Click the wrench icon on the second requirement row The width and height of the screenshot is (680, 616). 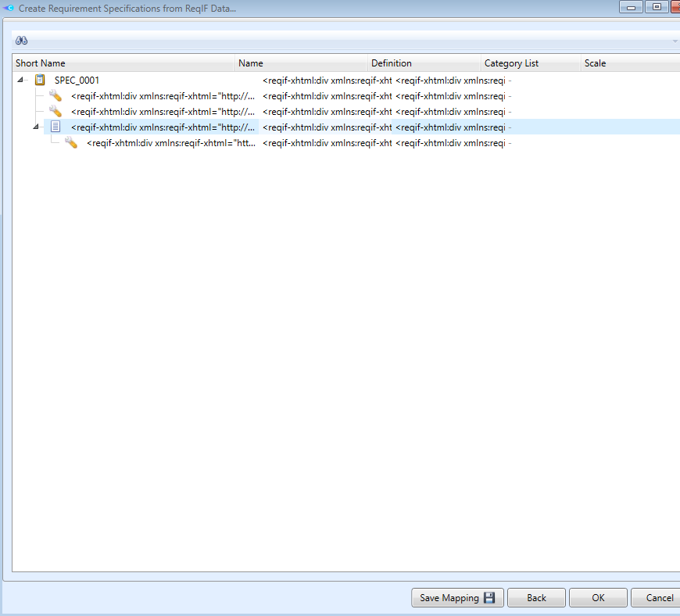point(55,111)
